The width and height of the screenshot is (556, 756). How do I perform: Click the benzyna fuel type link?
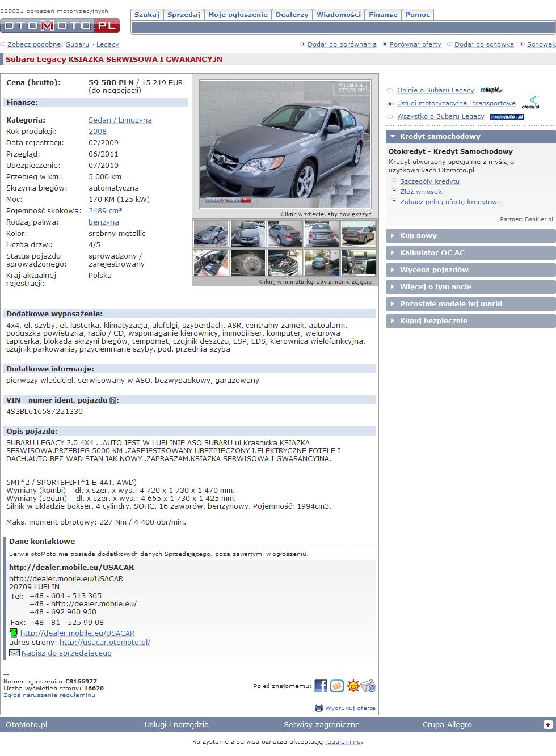[104, 222]
